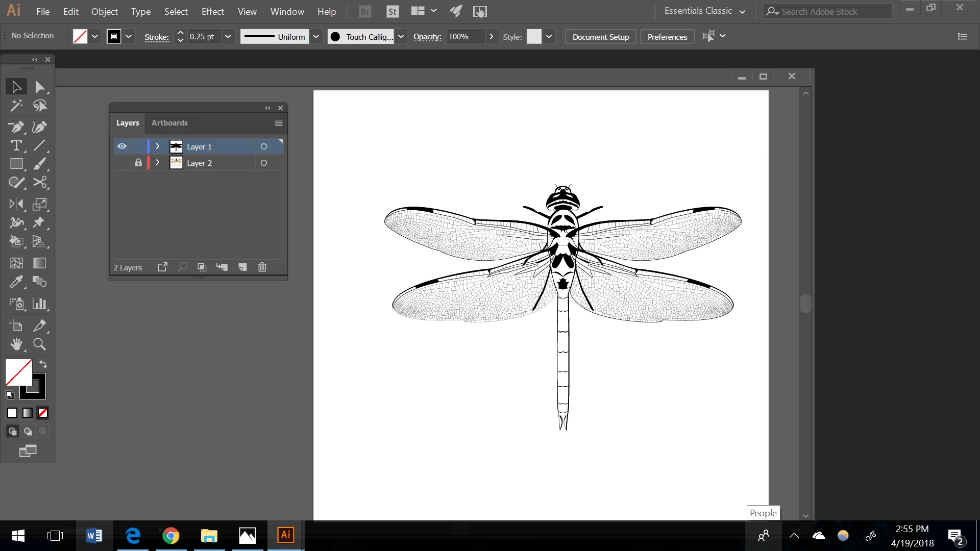Hide Layer 1 using the eye icon

(122, 146)
